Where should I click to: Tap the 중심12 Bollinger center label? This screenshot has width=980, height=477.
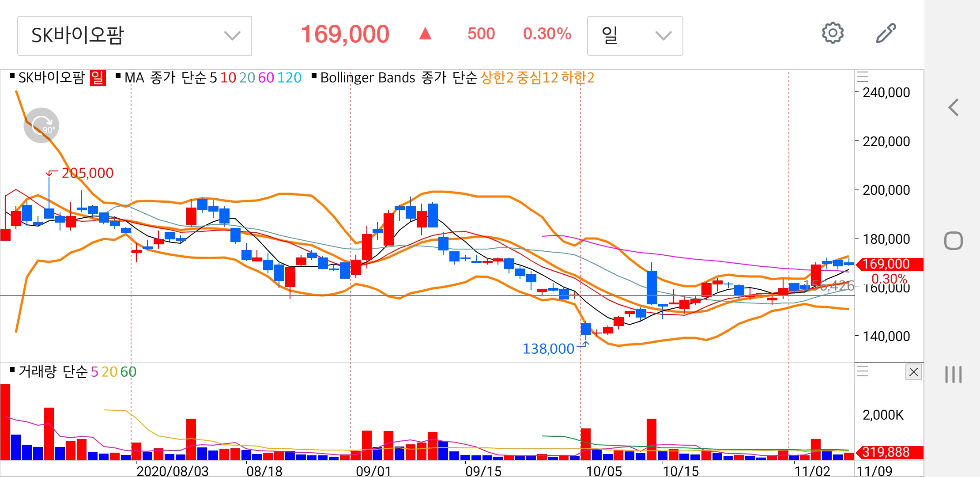pos(538,78)
